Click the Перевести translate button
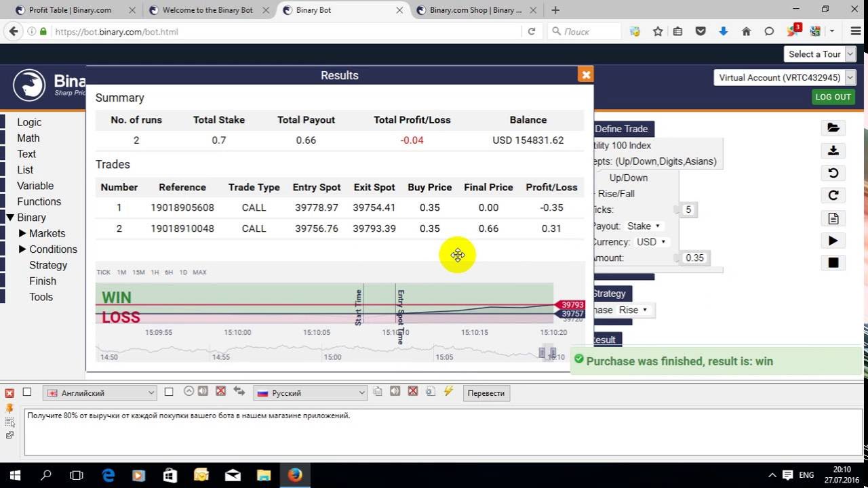Image resolution: width=868 pixels, height=488 pixels. [x=486, y=393]
